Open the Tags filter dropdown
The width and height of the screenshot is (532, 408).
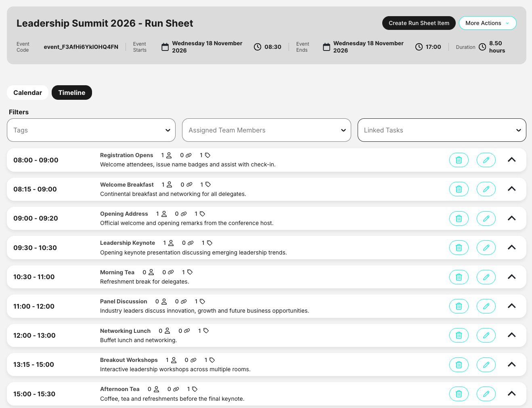click(x=91, y=130)
